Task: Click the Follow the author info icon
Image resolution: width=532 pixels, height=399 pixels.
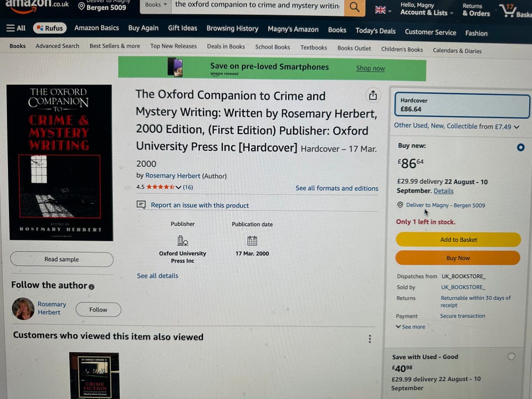Action: (91, 287)
